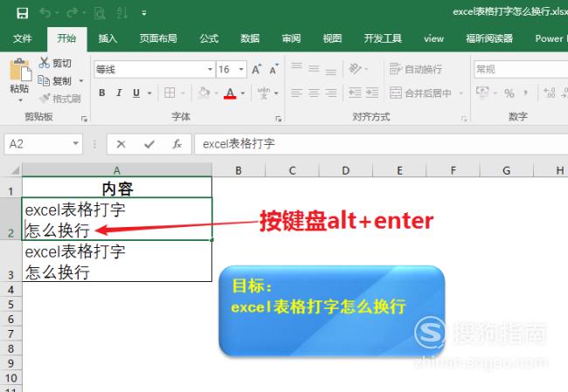Open the 开发工具 tab

pyautogui.click(x=383, y=38)
